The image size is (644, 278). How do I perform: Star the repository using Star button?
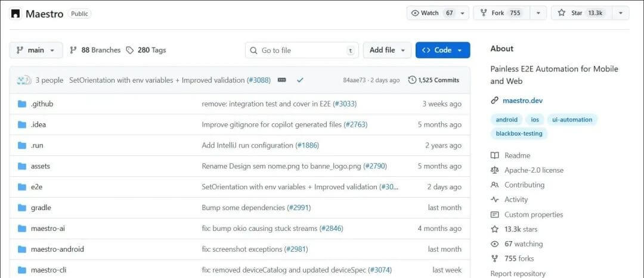point(582,13)
